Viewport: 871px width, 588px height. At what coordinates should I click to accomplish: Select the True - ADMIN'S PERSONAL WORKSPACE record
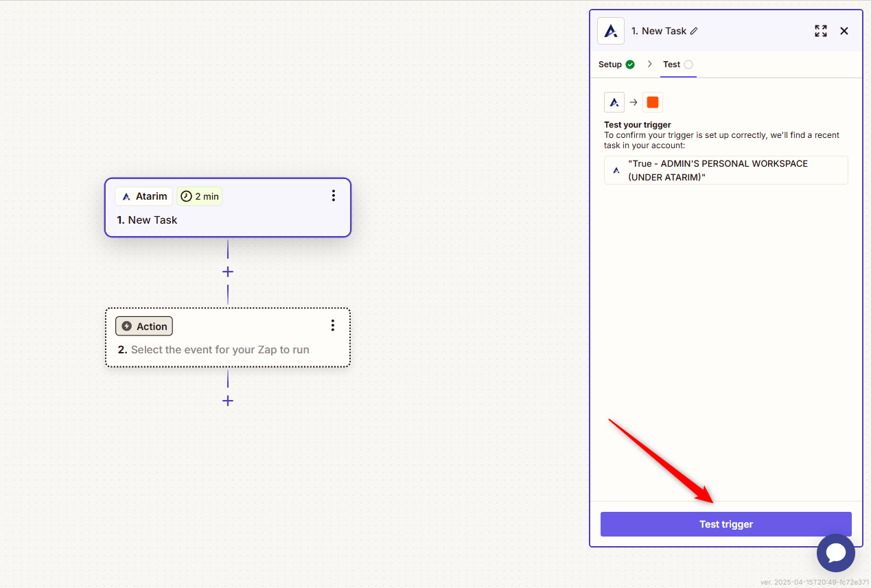(725, 170)
